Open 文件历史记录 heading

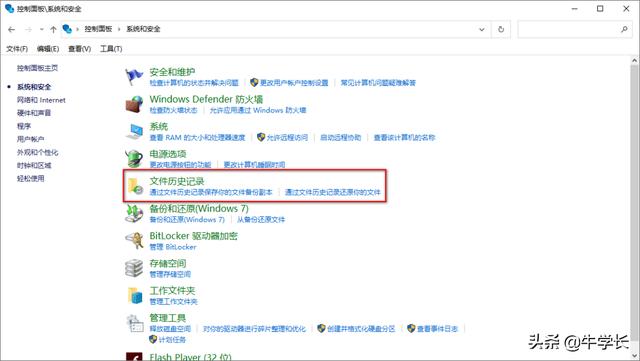(177, 181)
